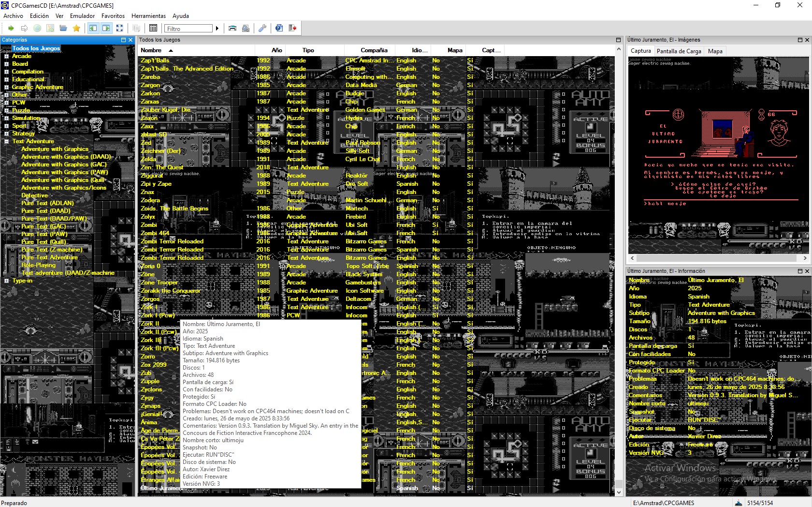This screenshot has height=507, width=812.
Task: Click the game list scroll-up arrow
Action: pyautogui.click(x=619, y=50)
